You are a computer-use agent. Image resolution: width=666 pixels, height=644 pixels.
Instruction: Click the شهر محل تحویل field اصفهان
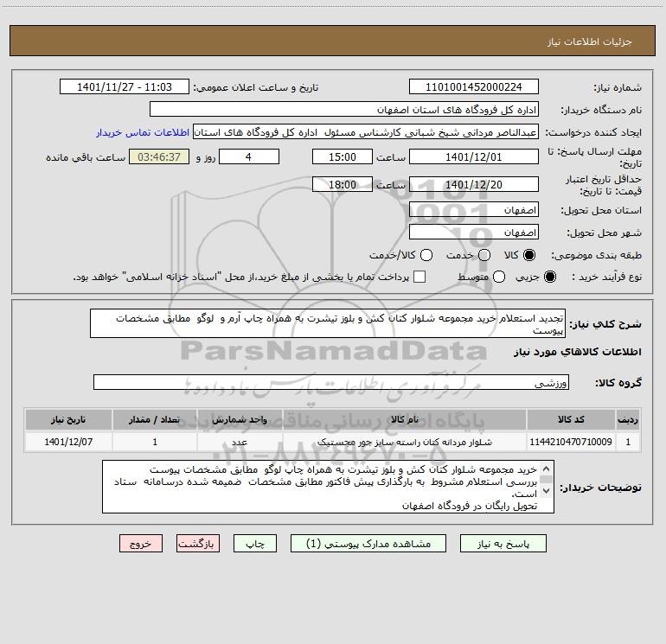474,232
